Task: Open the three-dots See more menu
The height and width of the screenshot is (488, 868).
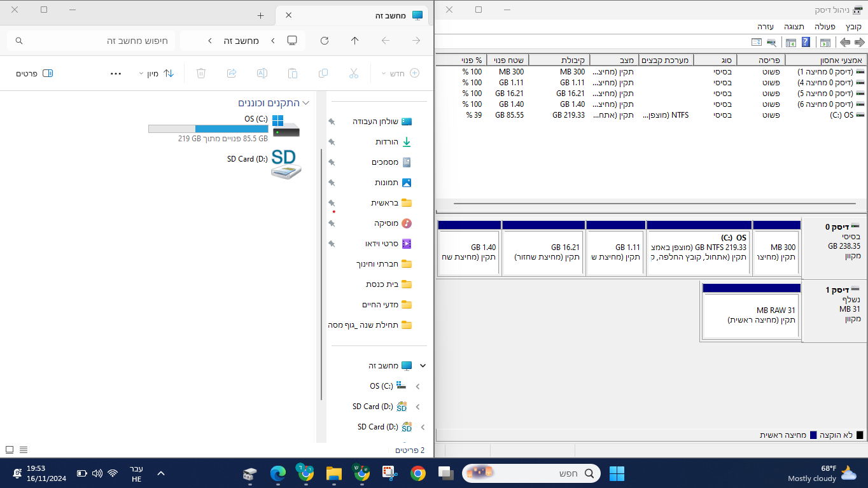Action: (116, 73)
